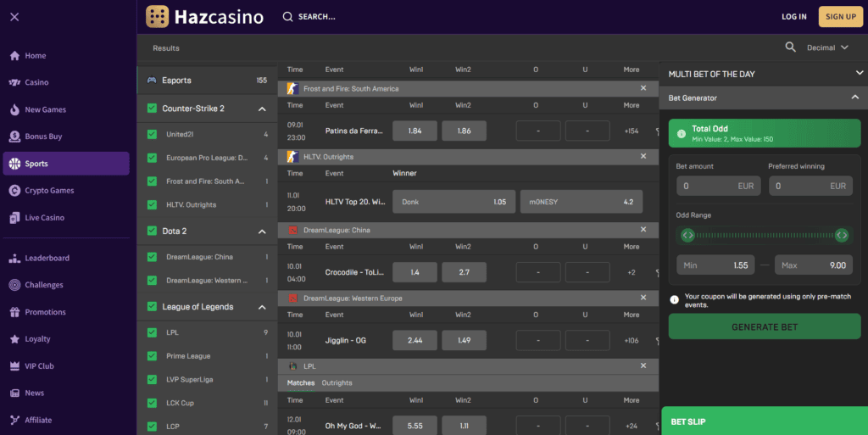
Task: Expand +24 more markets for Oh My God
Action: 631,426
